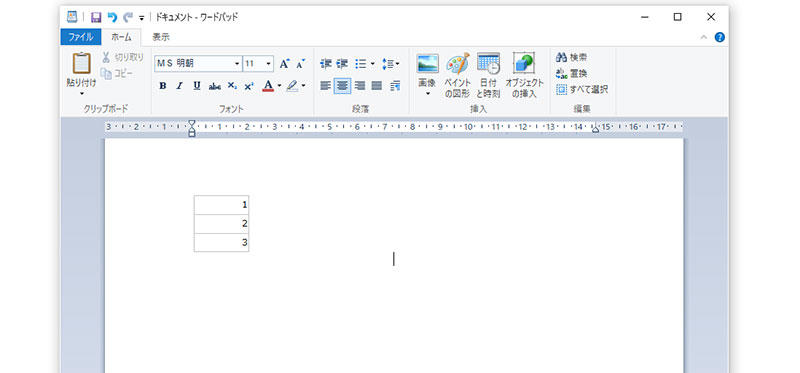This screenshot has height=373, width=800.
Task: Align text to the left
Action: pyautogui.click(x=326, y=86)
